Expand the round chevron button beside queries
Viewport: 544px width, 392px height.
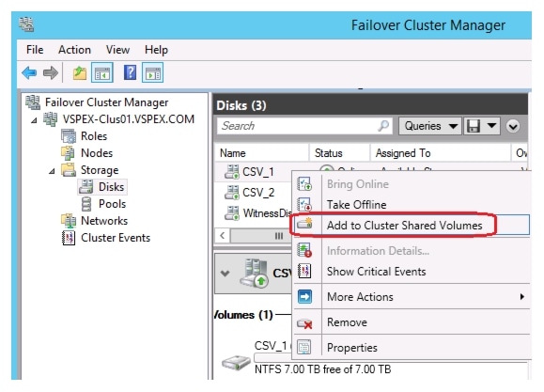coord(513,126)
